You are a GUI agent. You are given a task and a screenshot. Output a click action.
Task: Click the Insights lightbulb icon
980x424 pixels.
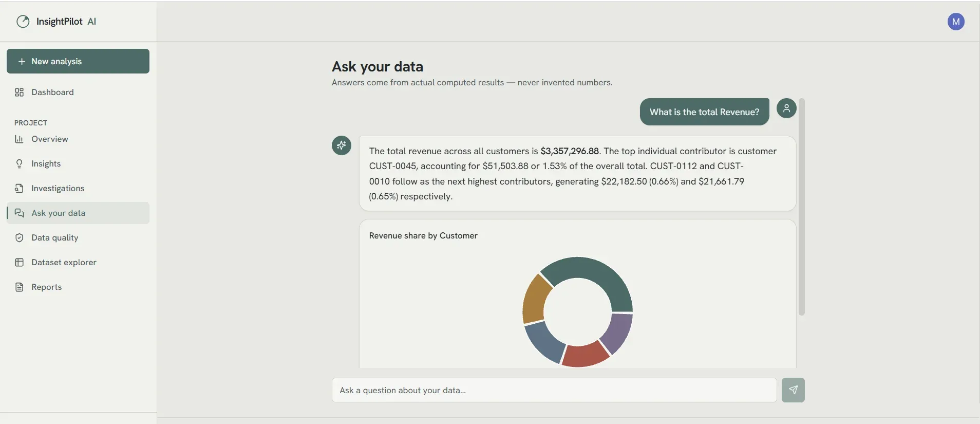pos(20,164)
